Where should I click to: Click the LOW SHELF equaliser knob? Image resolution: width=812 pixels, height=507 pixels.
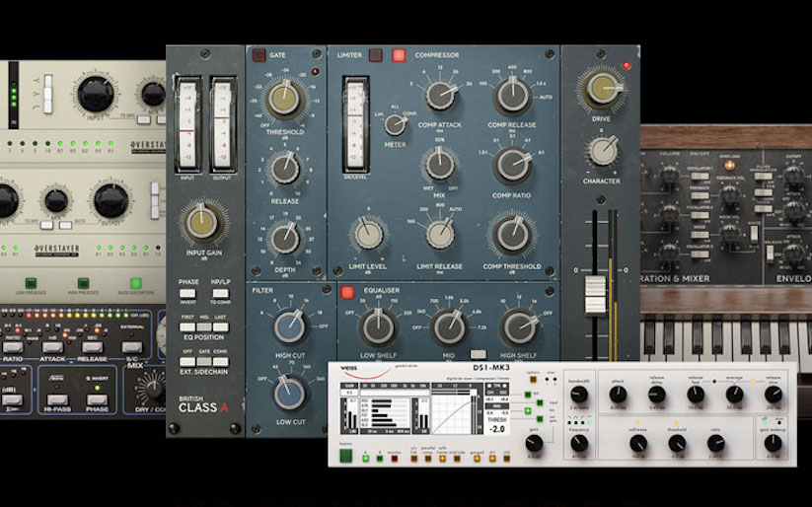[x=378, y=327]
